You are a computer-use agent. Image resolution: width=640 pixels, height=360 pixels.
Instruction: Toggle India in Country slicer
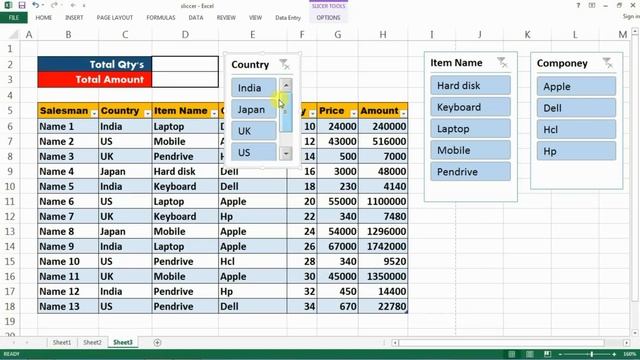[x=254, y=88]
